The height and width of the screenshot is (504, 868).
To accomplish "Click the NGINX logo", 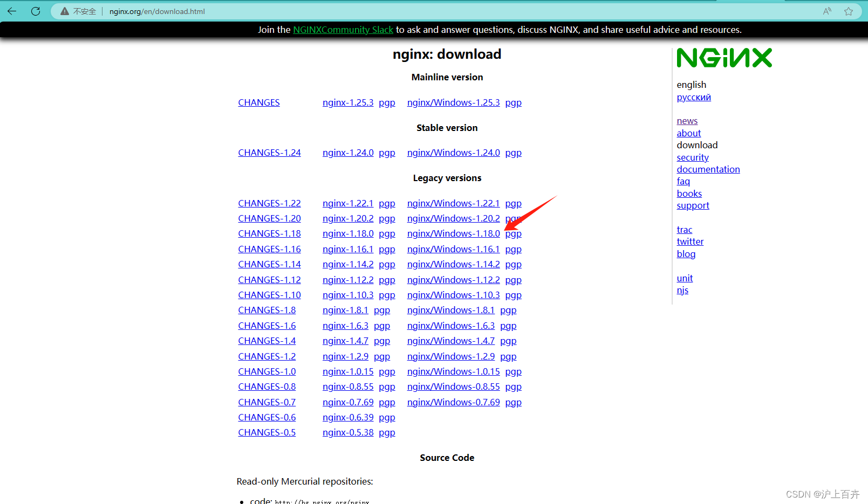I will 725,58.
